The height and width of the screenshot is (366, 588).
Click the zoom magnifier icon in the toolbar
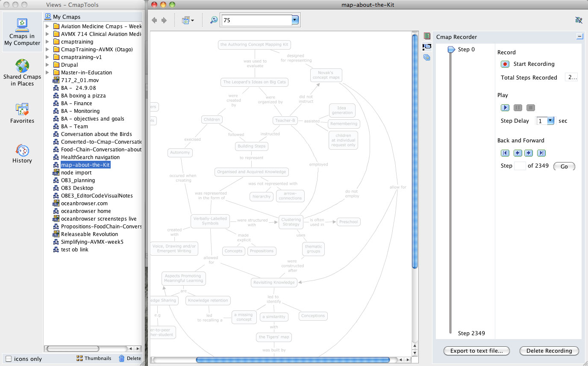click(213, 20)
